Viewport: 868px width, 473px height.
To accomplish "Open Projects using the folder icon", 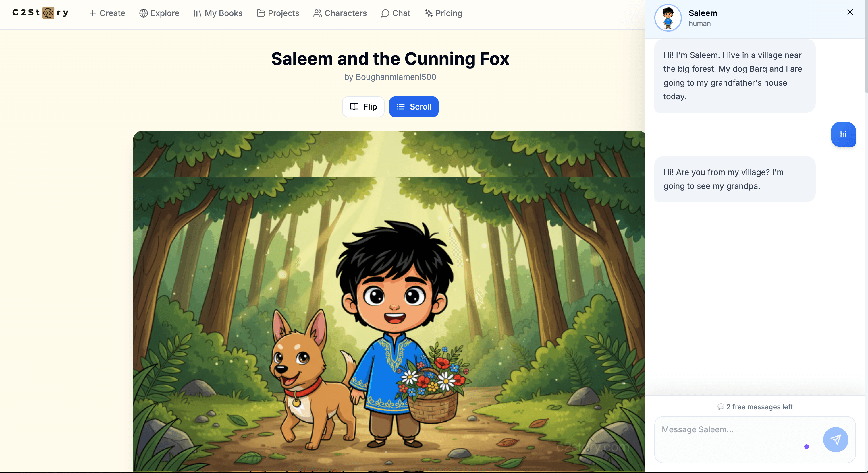I will point(261,13).
